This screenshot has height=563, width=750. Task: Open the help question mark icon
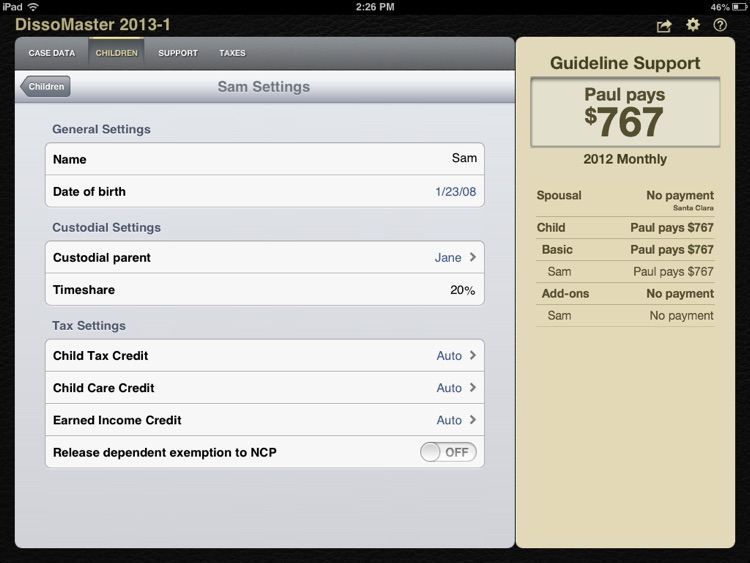pyautogui.click(x=720, y=25)
